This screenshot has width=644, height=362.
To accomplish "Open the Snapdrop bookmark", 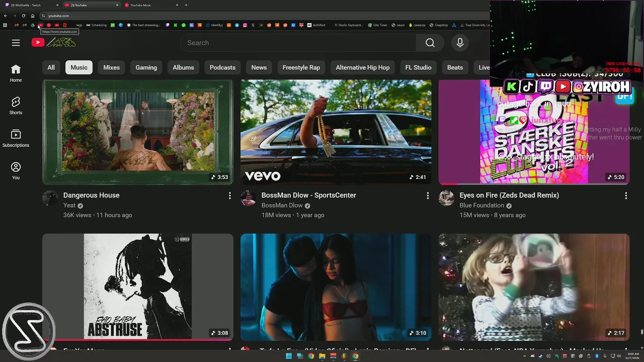I will tap(438, 25).
